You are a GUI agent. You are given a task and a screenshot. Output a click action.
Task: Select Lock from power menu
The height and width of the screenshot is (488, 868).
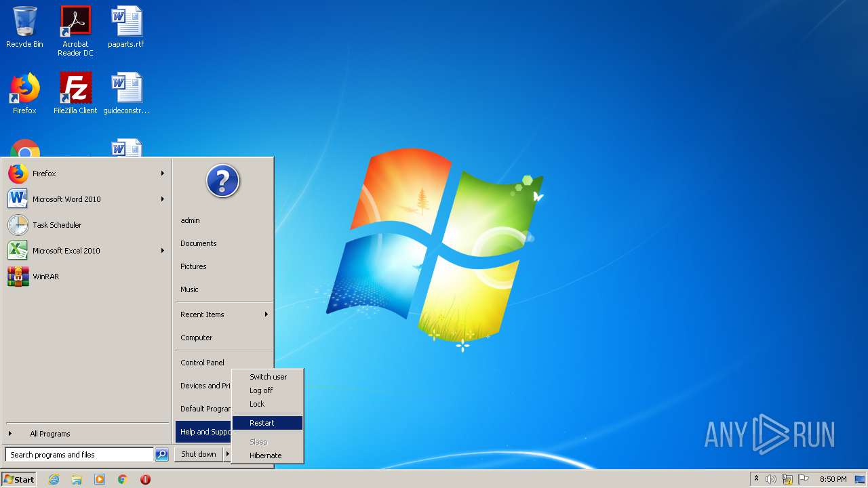click(267, 404)
